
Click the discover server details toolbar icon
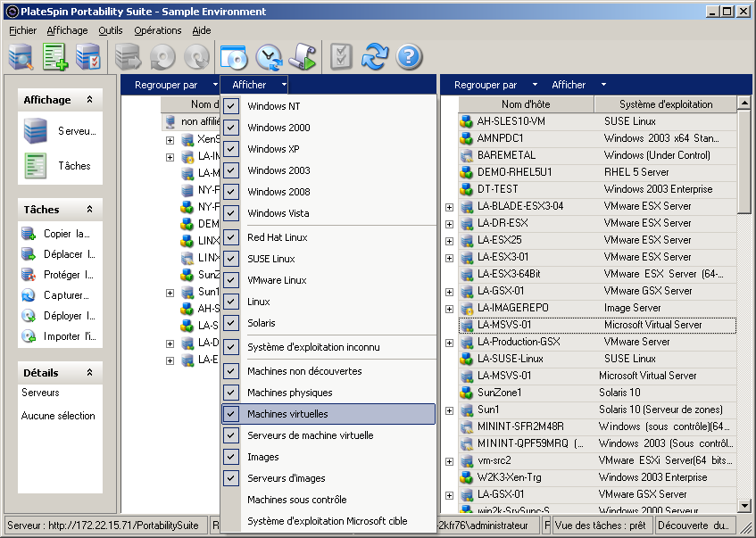21,57
